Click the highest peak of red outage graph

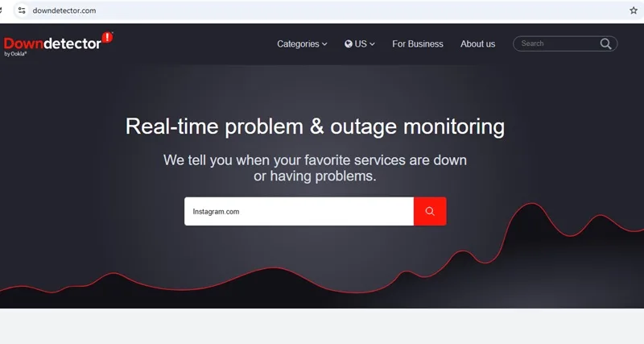pos(532,204)
